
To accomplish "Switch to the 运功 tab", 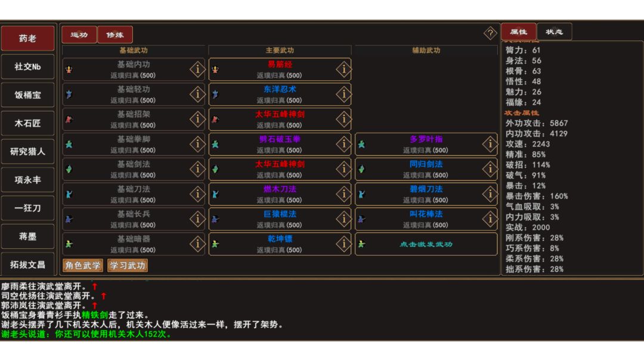I will click(79, 35).
